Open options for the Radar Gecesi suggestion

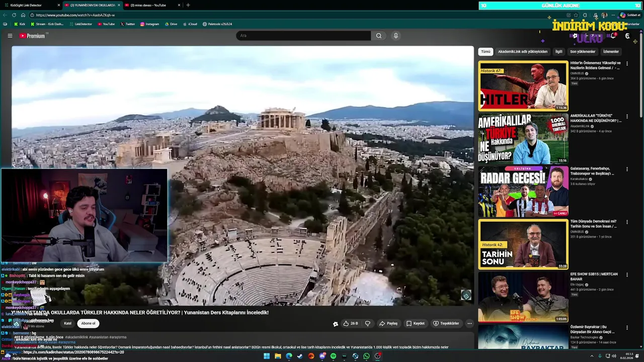(627, 169)
